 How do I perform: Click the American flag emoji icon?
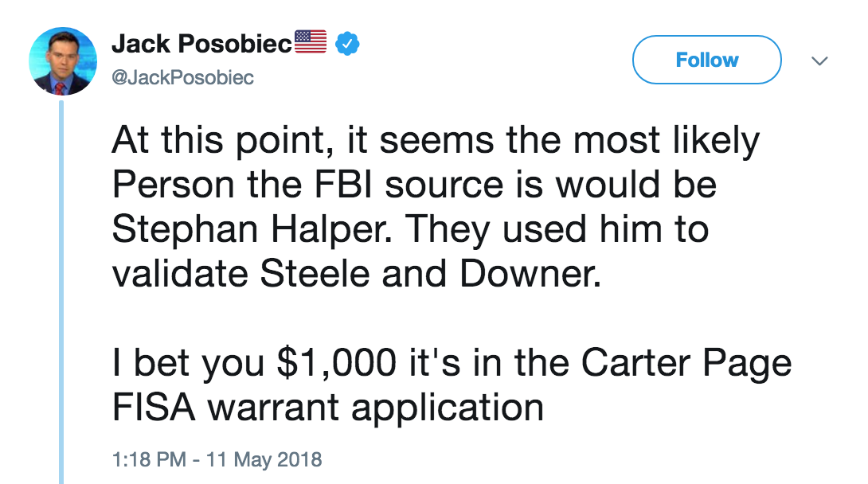click(x=311, y=42)
